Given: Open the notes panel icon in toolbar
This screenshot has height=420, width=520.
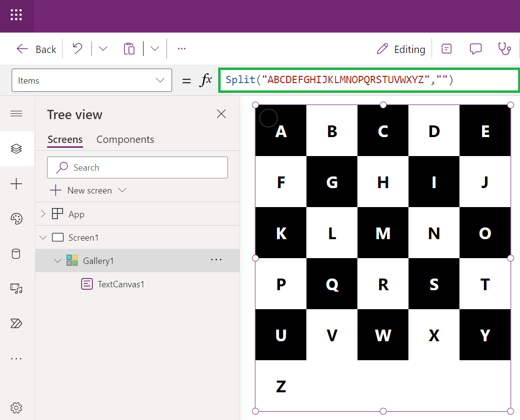Looking at the screenshot, I should (447, 49).
